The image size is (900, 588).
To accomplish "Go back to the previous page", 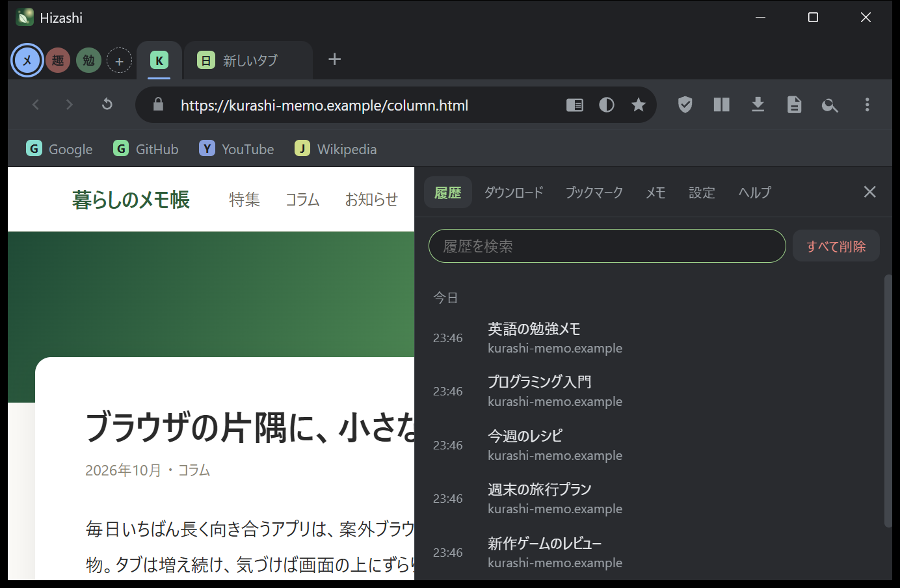I will (x=36, y=105).
